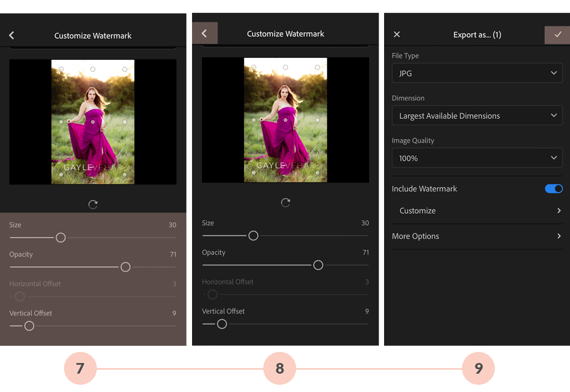Expand More Options in the export panel

coord(477,236)
